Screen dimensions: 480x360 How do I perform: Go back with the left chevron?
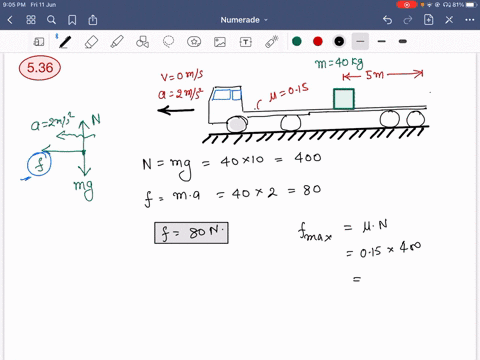(x=10, y=20)
